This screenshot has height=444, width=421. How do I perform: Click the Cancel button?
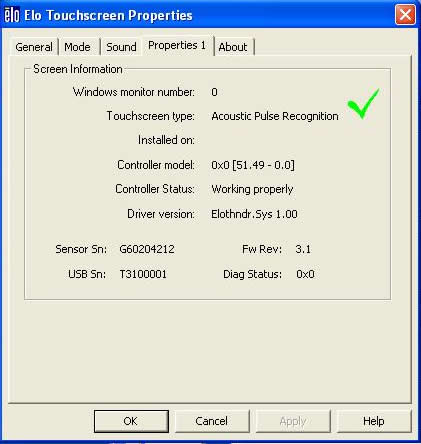coord(212,421)
